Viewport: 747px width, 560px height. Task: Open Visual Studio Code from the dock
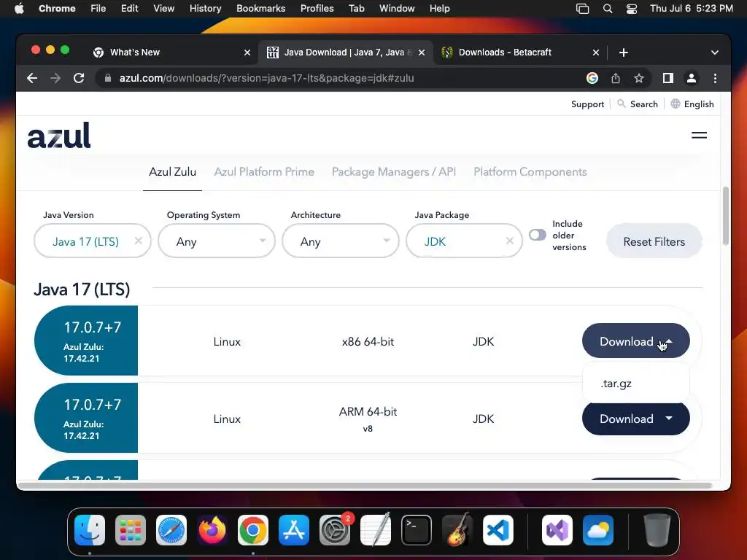tap(498, 530)
